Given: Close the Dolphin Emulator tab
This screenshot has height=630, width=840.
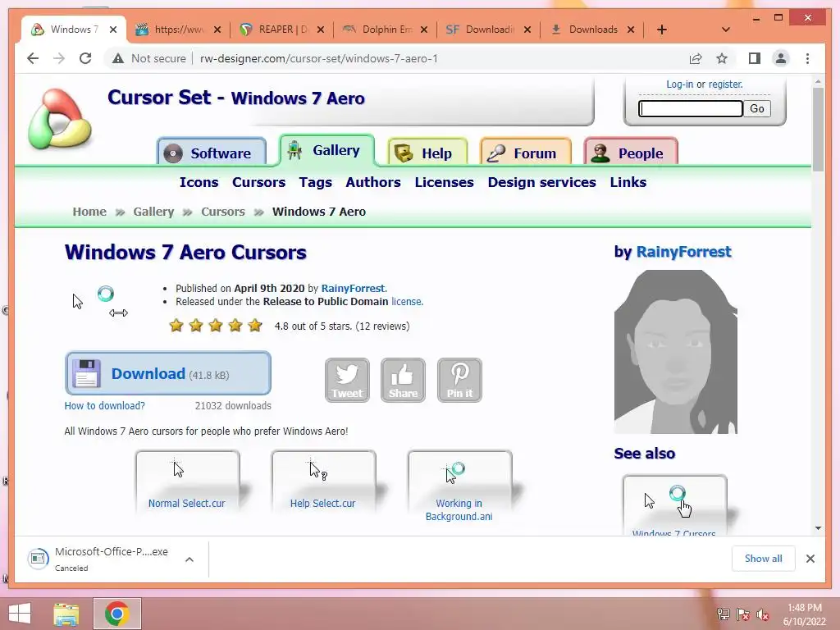Looking at the screenshot, I should [424, 30].
